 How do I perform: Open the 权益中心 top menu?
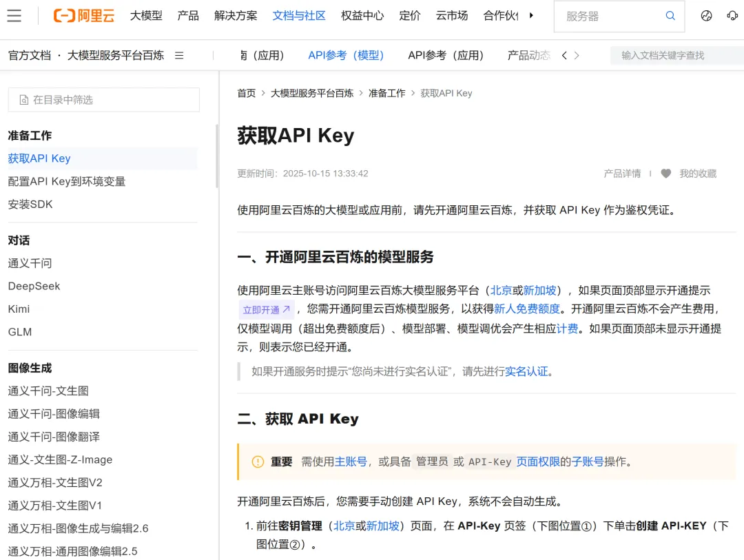pyautogui.click(x=362, y=16)
